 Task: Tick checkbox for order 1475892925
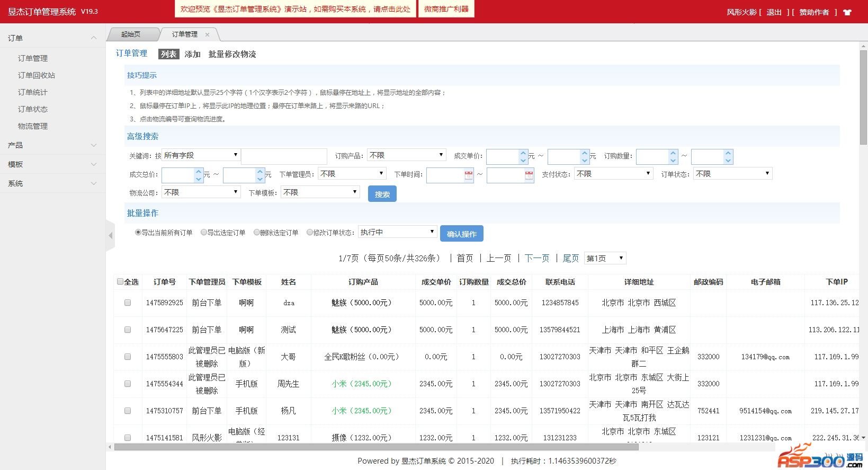[128, 303]
